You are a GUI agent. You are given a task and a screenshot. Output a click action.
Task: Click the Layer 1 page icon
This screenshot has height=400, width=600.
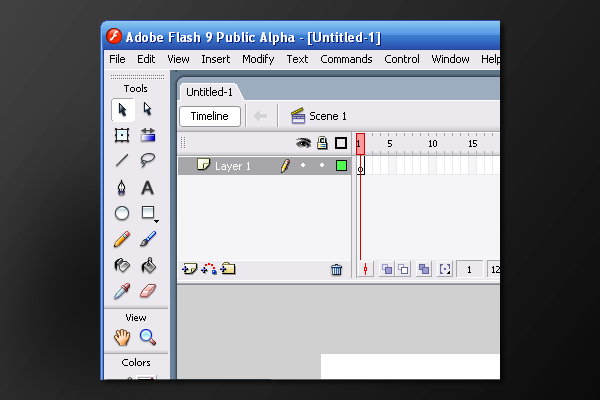(x=204, y=165)
